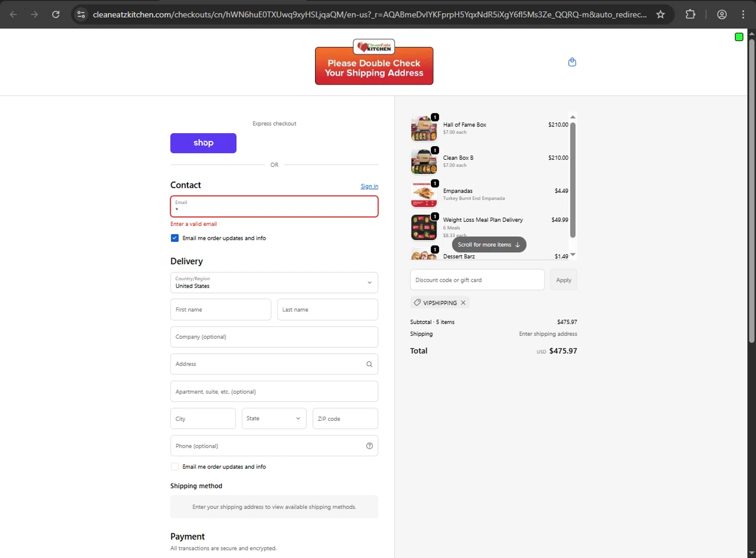This screenshot has width=756, height=558.
Task: Click the Apply discount button
Action: click(x=563, y=280)
